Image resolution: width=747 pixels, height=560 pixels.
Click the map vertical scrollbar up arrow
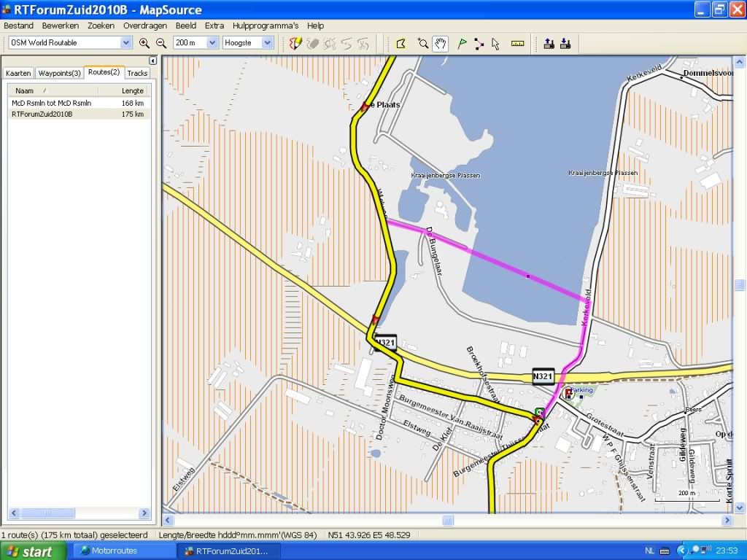tap(740, 62)
